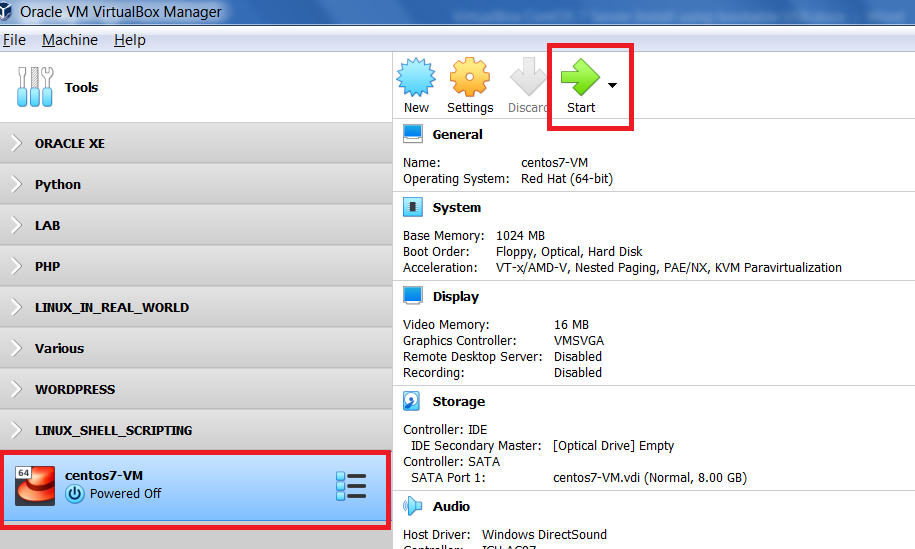Click the grayed-out Discard icon
Screen dimensions: 915x549
[528, 78]
